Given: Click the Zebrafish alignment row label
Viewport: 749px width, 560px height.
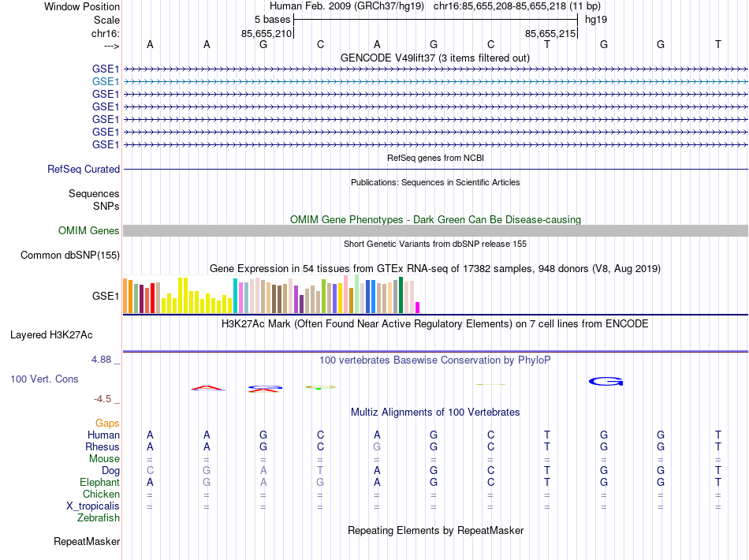Looking at the screenshot, I should 99,518.
